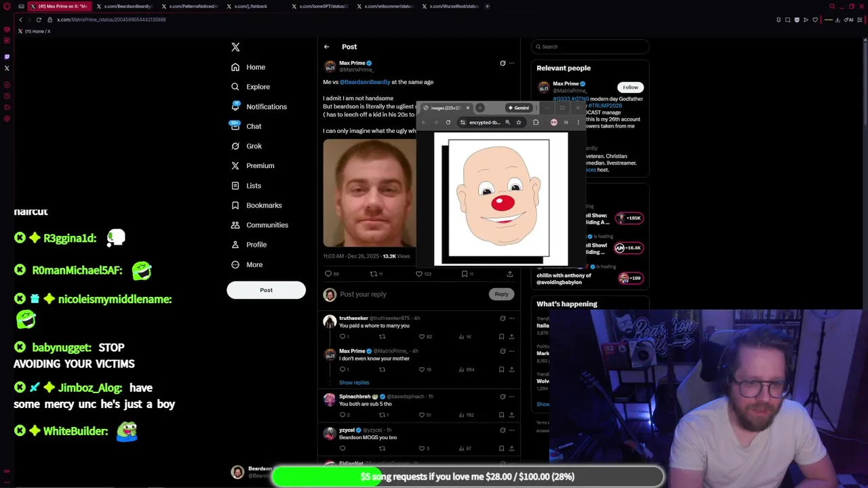This screenshot has height=488, width=868.
Task: Open more options on Max Prime's post
Action: click(511, 63)
